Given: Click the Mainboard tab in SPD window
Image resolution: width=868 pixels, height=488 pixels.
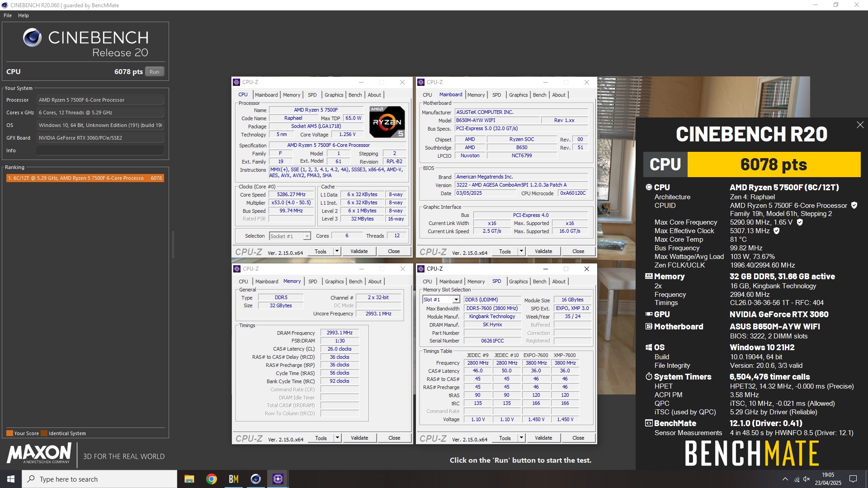Looking at the screenshot, I should coord(451,282).
